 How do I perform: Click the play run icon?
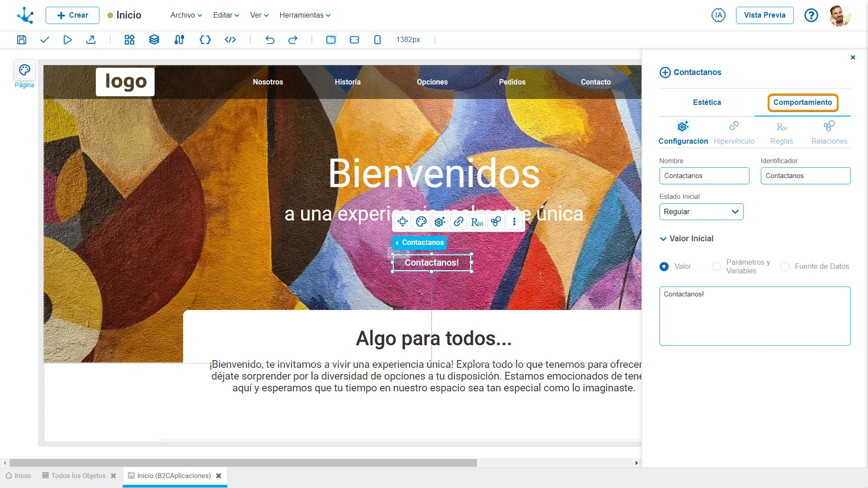(67, 40)
